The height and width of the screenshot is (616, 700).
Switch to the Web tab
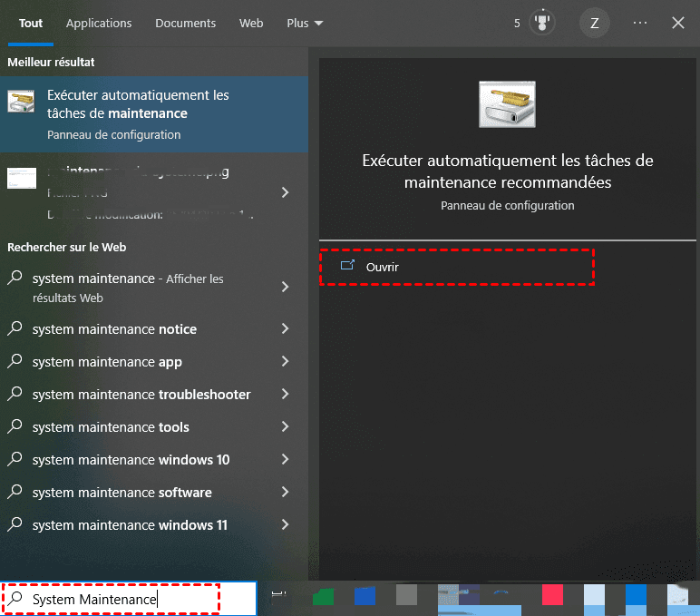pos(251,24)
